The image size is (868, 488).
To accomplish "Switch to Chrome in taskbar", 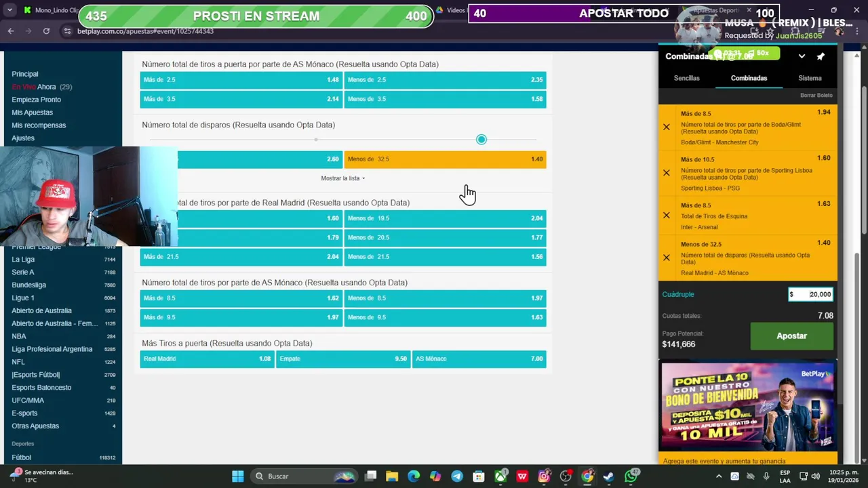I will [x=587, y=476].
